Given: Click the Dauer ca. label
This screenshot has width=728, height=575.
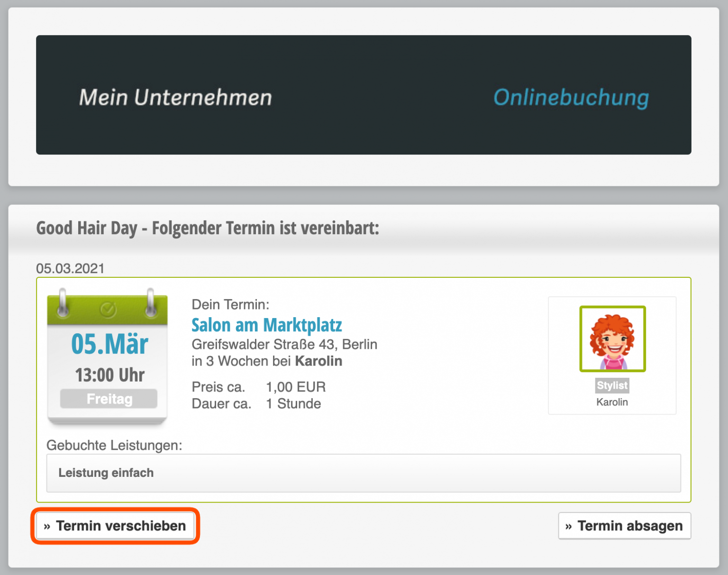Looking at the screenshot, I should coord(221,404).
